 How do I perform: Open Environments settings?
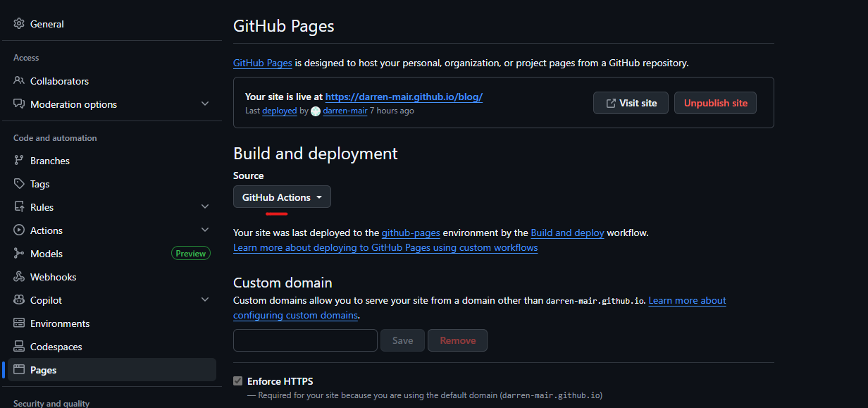[x=112, y=323]
